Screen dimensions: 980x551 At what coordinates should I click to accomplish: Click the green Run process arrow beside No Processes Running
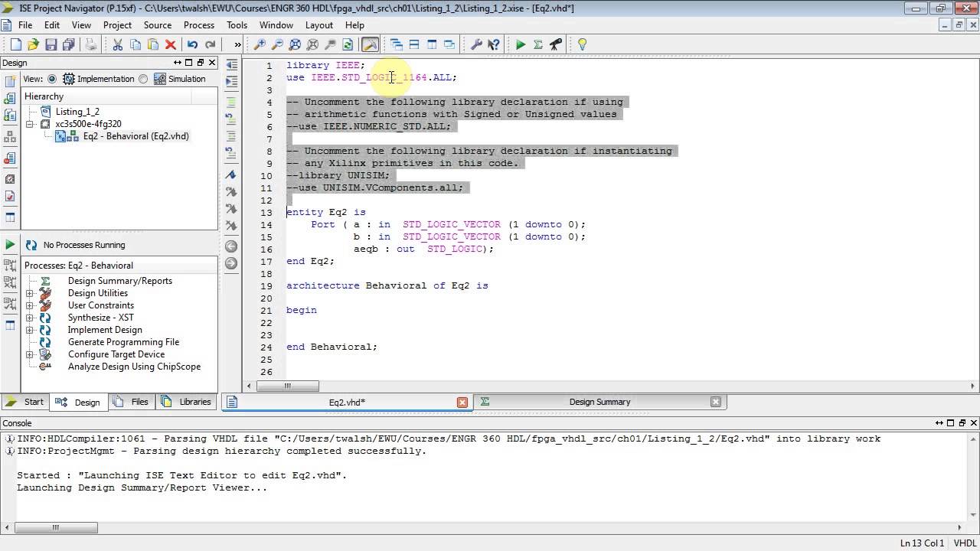(10, 245)
